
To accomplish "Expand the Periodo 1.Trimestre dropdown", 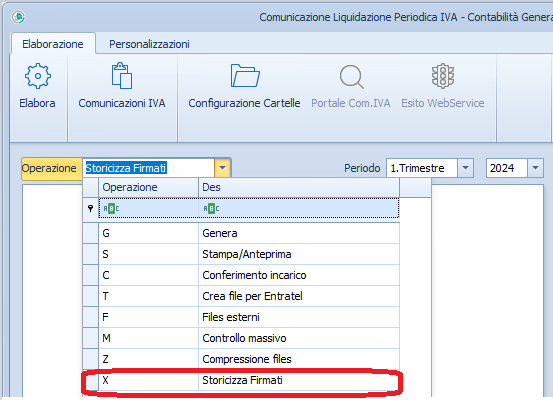I will point(465,168).
